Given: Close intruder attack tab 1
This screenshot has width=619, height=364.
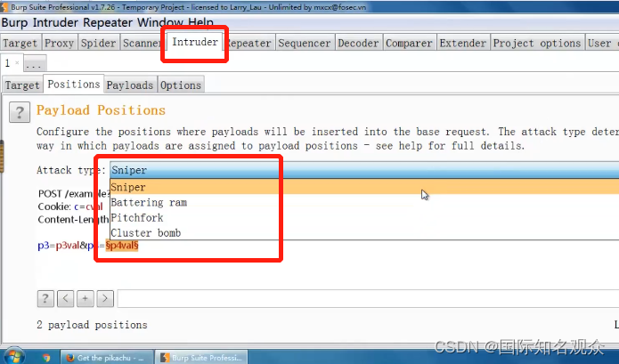Looking at the screenshot, I should point(17,62).
